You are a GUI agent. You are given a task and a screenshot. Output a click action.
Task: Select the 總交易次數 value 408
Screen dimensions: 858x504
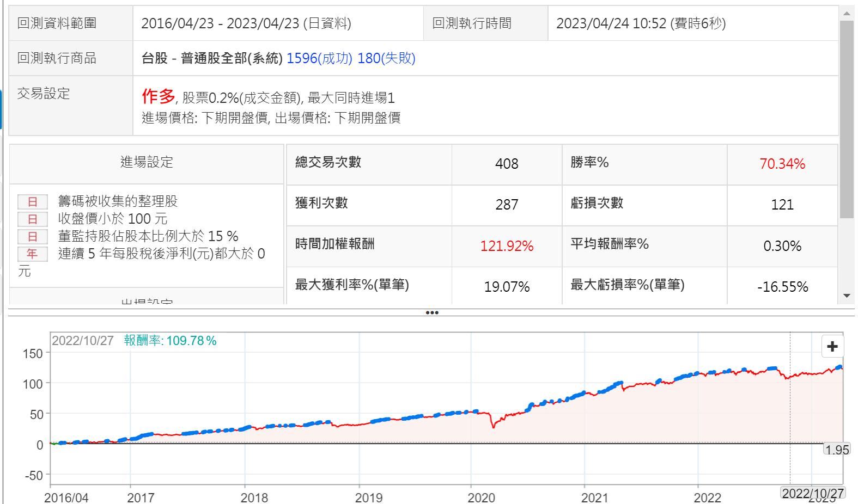[x=507, y=164]
